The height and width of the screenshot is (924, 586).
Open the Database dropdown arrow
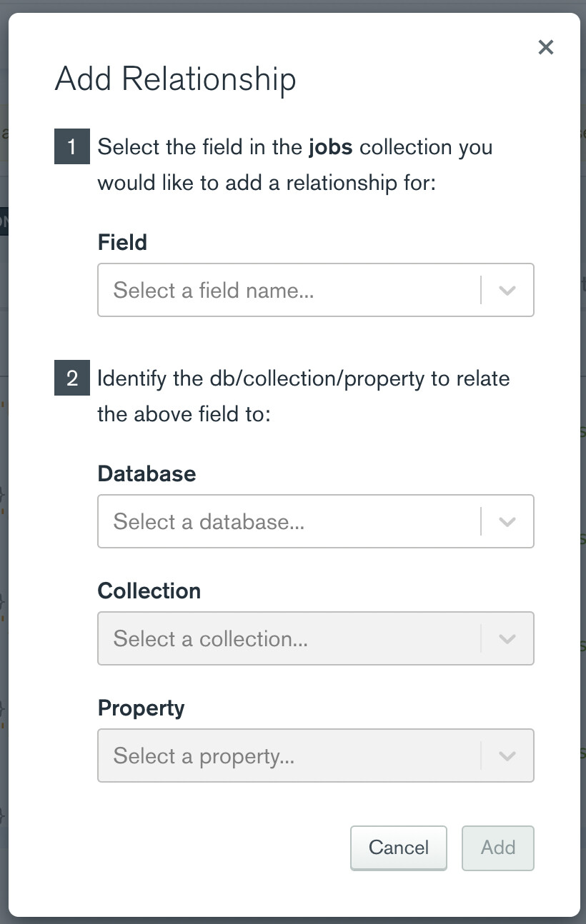click(x=507, y=522)
